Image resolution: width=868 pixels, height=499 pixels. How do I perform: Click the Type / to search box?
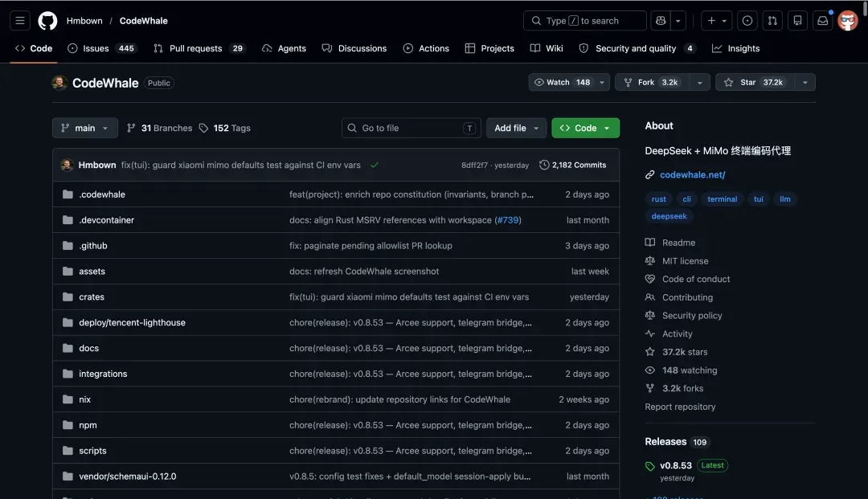[x=584, y=20]
